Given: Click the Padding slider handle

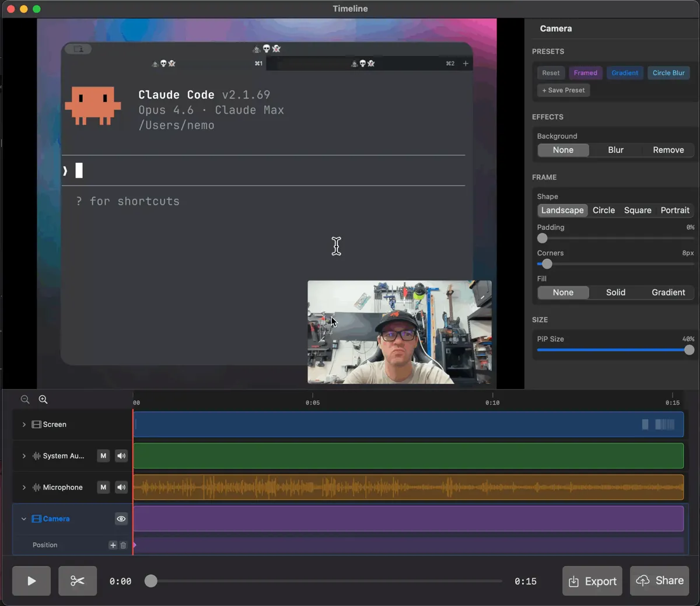Looking at the screenshot, I should [542, 239].
